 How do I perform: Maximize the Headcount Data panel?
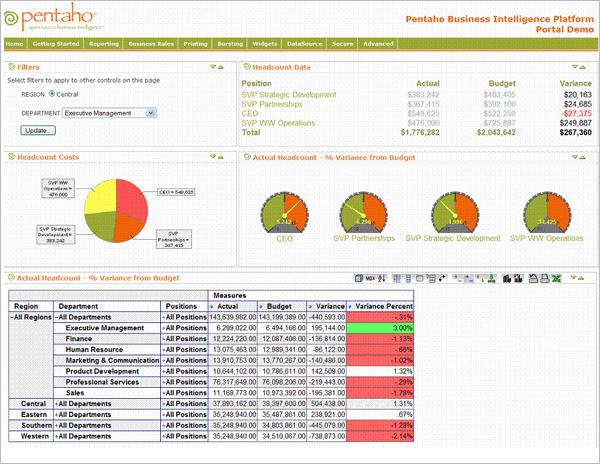tap(582, 67)
